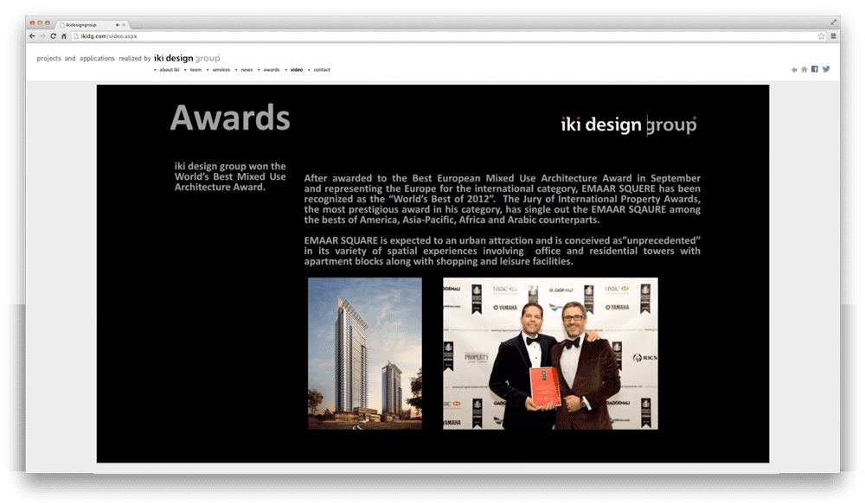Open the 'services' menu item
Image resolution: width=865 pixels, height=504 pixels.
[221, 70]
